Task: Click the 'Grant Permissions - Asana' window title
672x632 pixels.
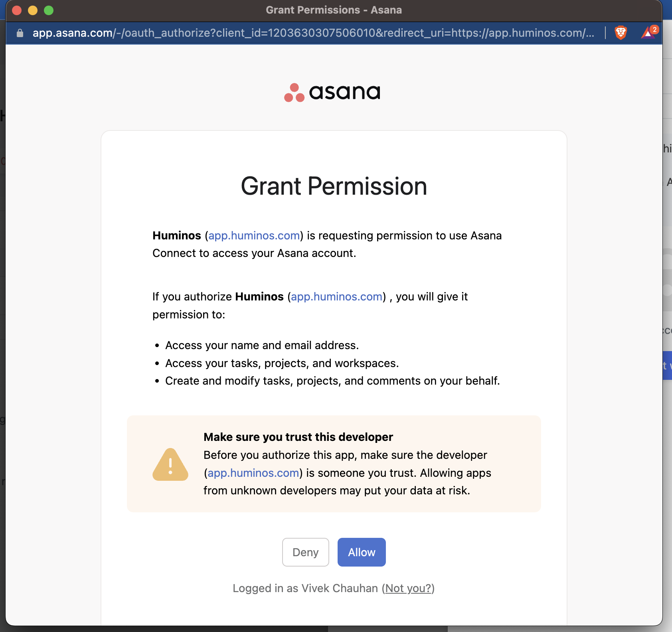Action: 334,10
